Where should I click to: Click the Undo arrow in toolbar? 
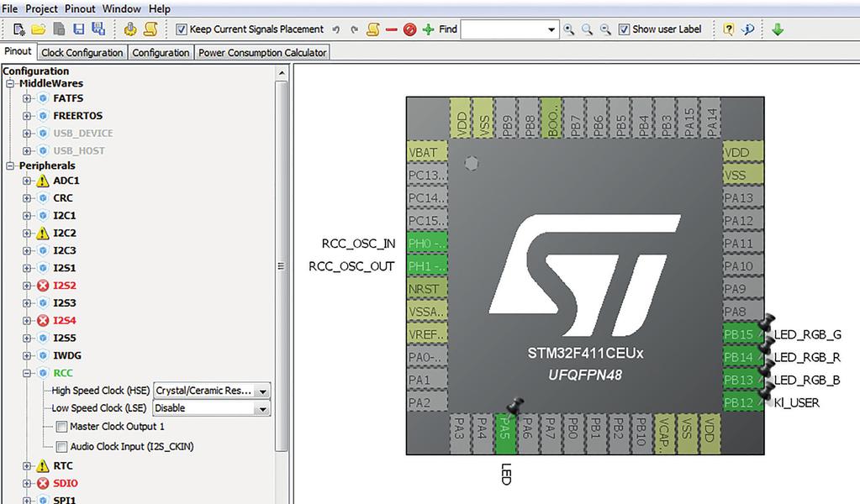[x=336, y=29]
